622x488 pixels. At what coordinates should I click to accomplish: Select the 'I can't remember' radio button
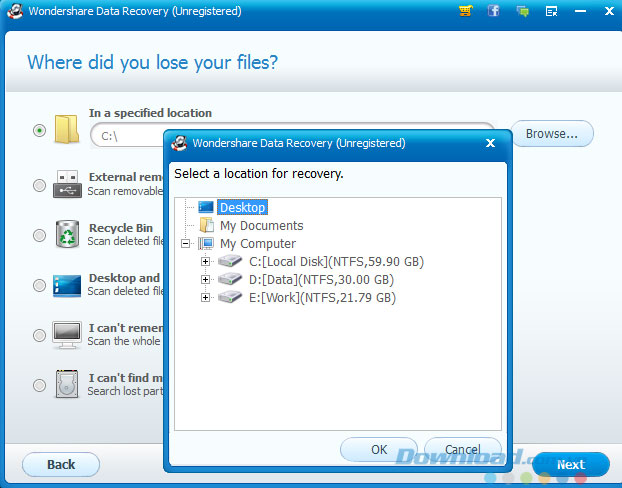[x=39, y=335]
